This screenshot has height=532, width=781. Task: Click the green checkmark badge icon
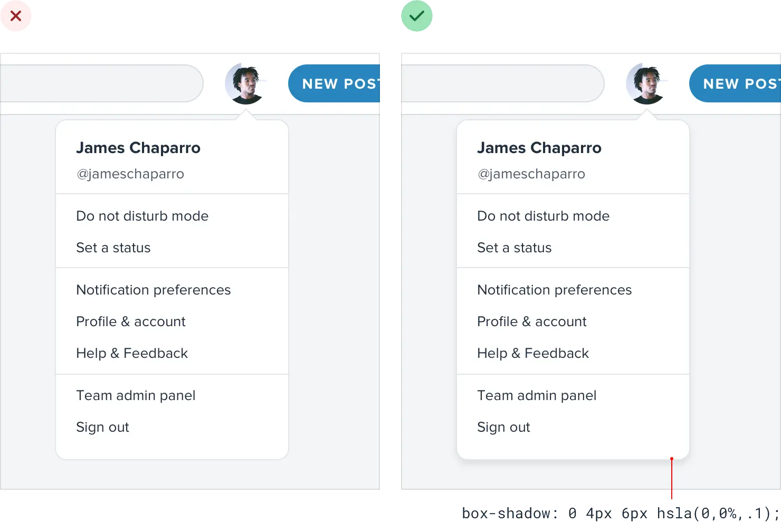pos(417,16)
